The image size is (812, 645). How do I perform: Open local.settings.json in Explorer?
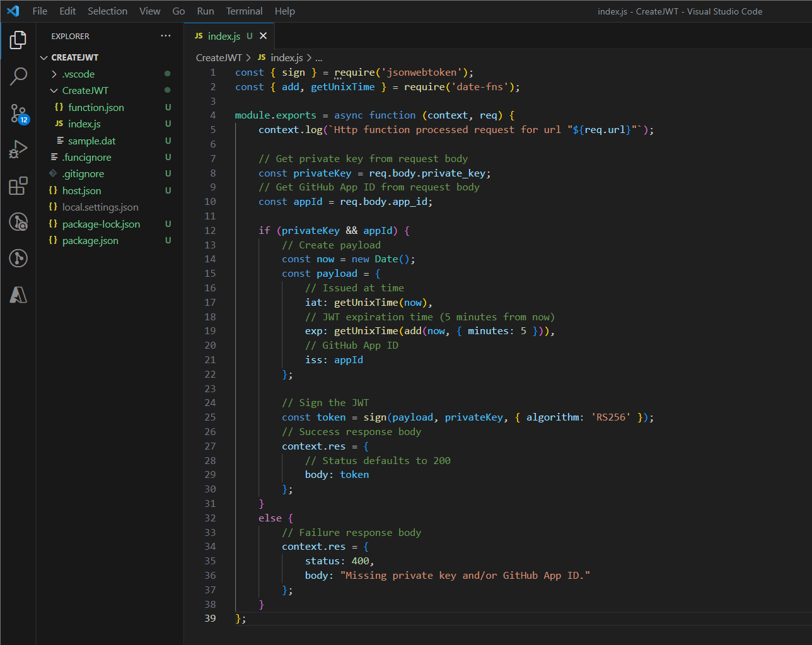(x=100, y=207)
